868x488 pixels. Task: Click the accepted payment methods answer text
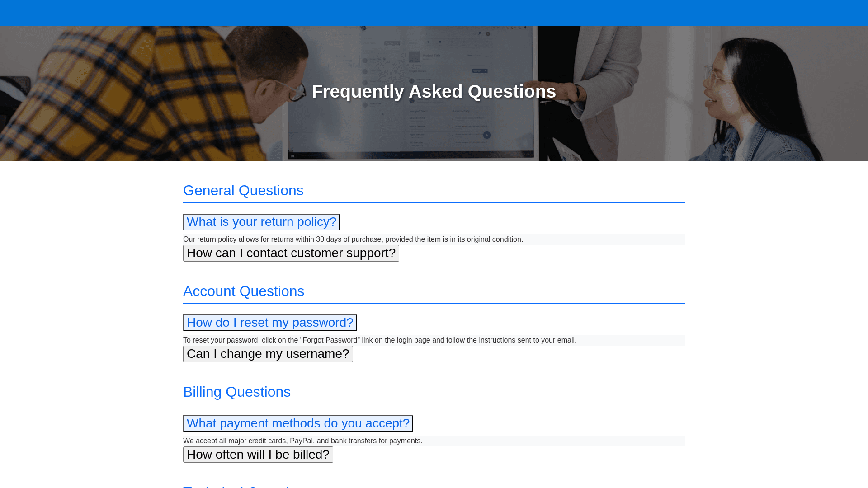(302, 441)
